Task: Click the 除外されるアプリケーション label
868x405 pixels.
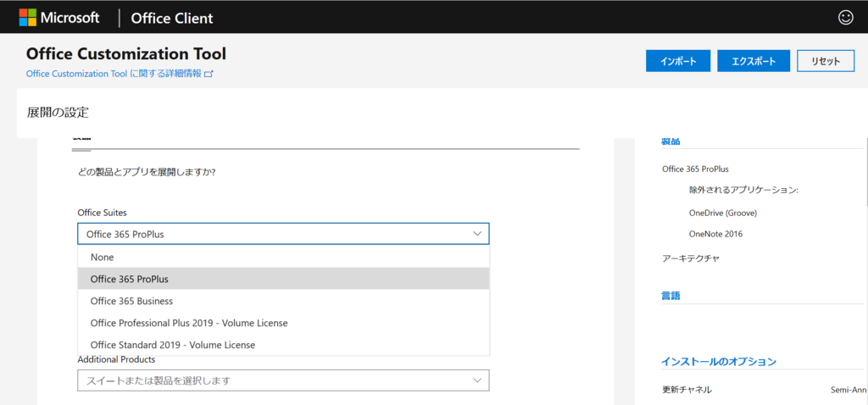Action: (x=743, y=191)
